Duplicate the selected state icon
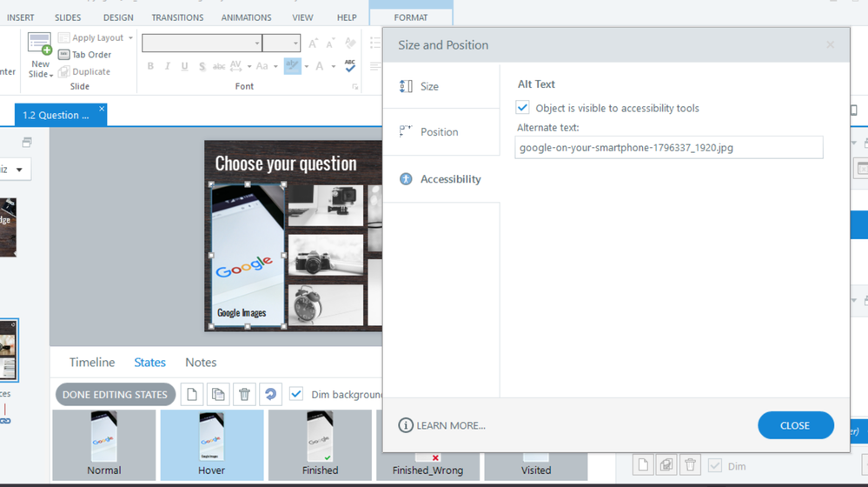This screenshot has width=868, height=487. coord(218,395)
